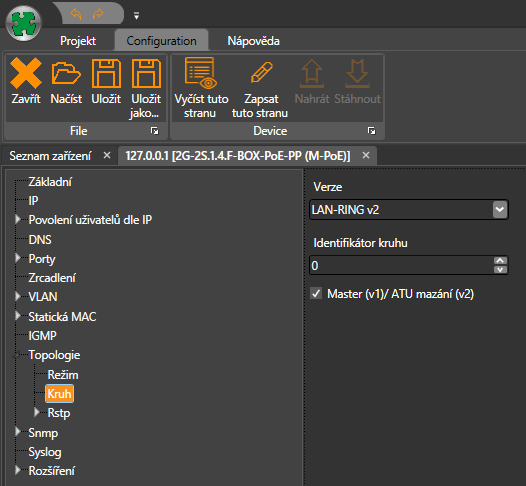This screenshot has width=526, height=486.
Task: Expand the Porty tree node
Action: [18, 258]
